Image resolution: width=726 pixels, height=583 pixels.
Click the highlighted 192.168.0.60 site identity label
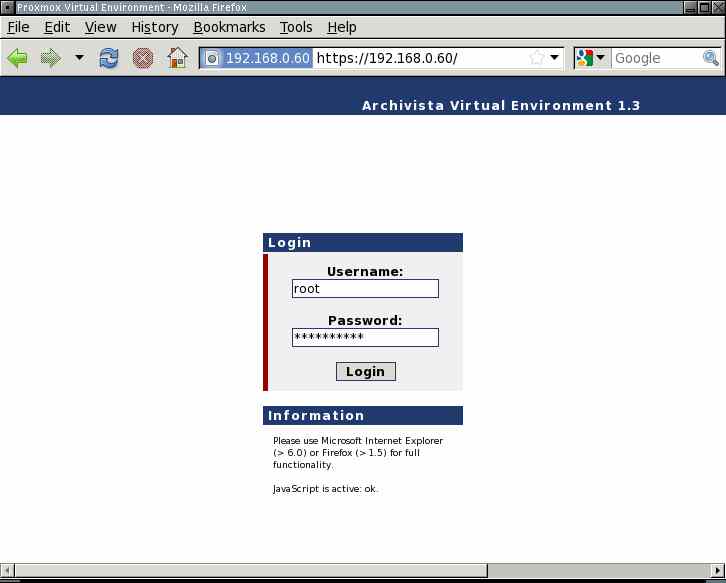click(267, 58)
